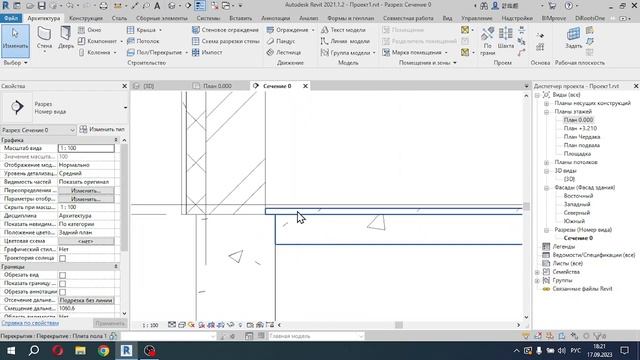Viewport: 640px width, 360px height.
Task: Open Windows search on the taskbar
Action: click(x=34, y=351)
